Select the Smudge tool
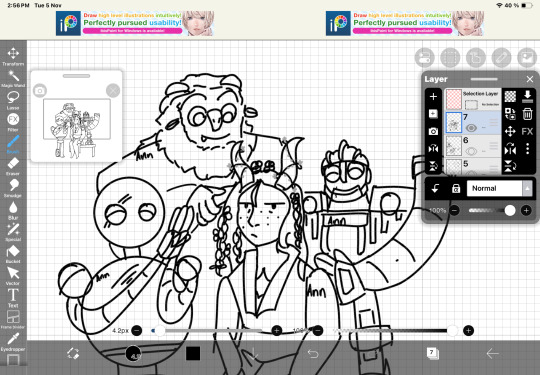 13,188
